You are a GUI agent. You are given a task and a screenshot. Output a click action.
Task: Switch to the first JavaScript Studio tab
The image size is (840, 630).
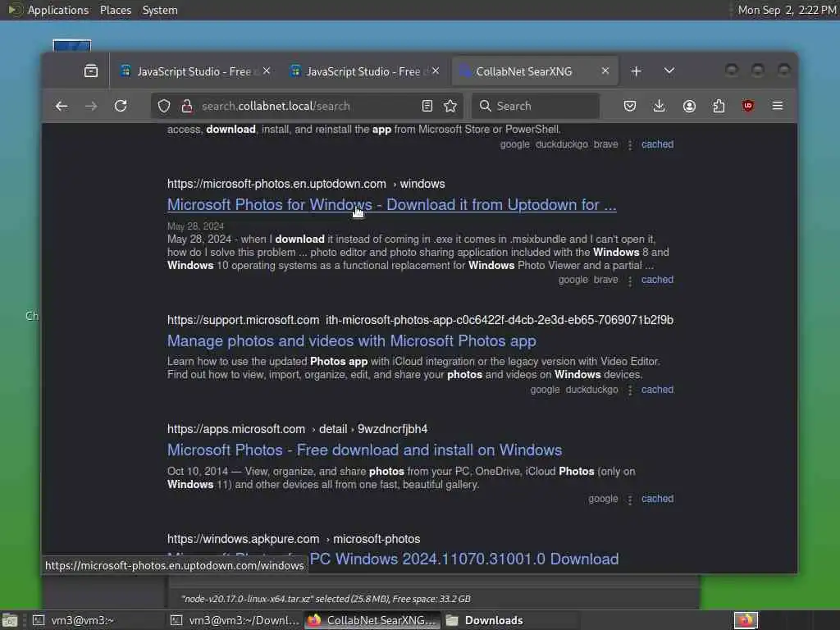pyautogui.click(x=196, y=71)
